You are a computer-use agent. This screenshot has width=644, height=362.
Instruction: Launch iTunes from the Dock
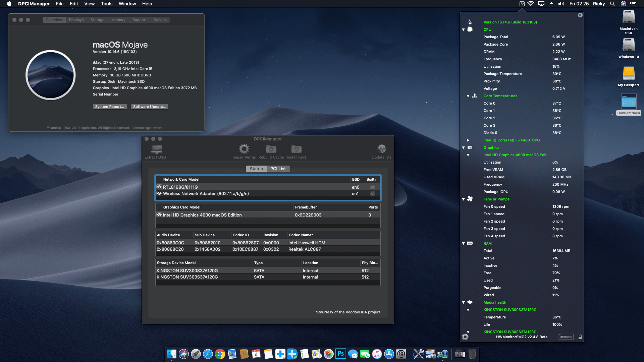[377, 354]
